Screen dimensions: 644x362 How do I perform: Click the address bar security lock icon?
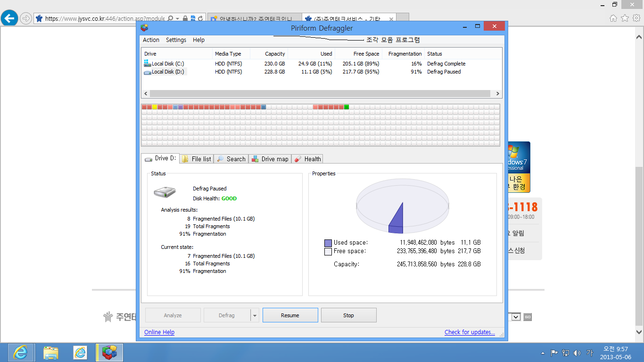[185, 18]
